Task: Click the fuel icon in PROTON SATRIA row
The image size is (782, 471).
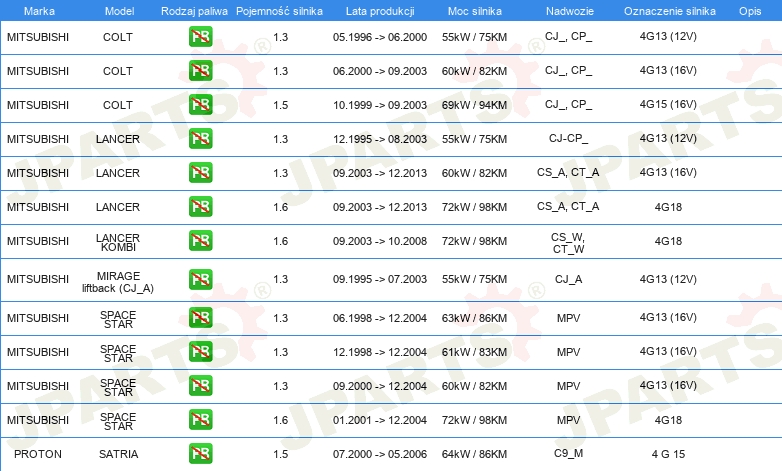Action: [x=200, y=454]
